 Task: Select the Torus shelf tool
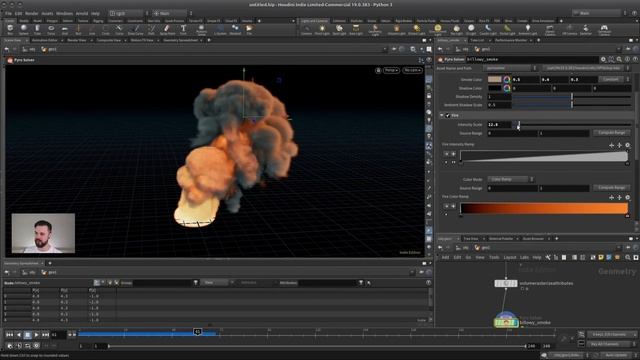pyautogui.click(x=51, y=29)
